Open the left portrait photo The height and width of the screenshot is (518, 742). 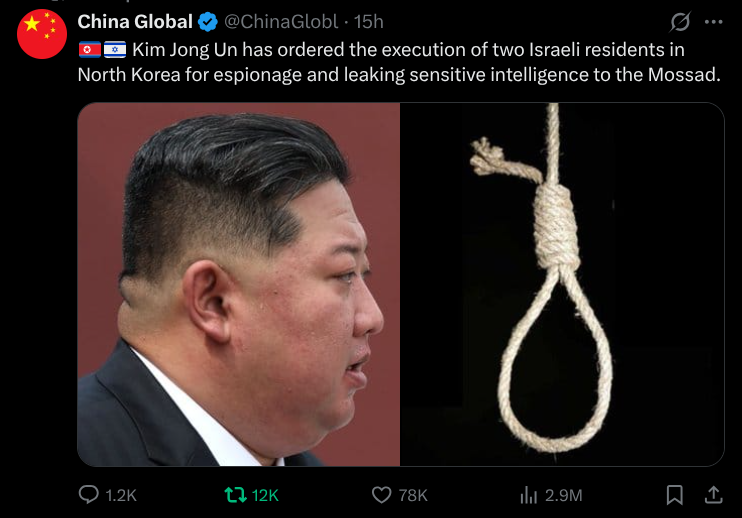pyautogui.click(x=239, y=284)
